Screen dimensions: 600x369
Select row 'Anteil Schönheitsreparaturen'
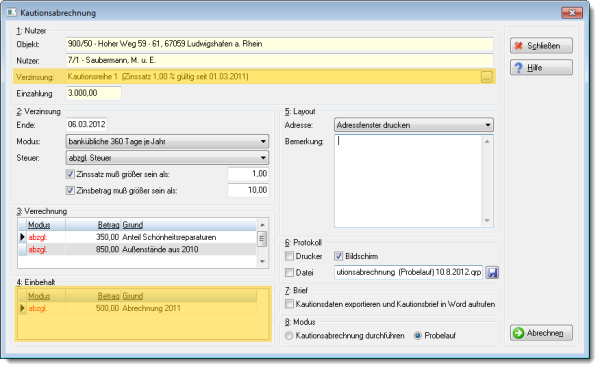click(x=137, y=237)
